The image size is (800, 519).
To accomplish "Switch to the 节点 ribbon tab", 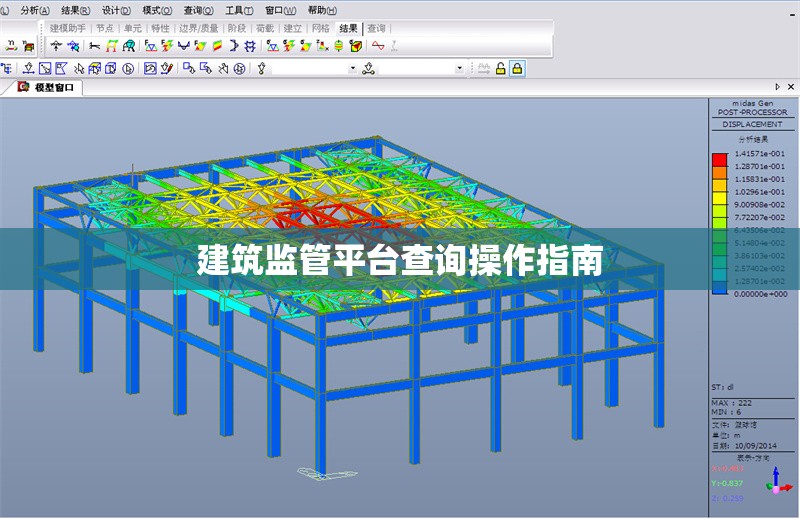I will click(x=104, y=28).
